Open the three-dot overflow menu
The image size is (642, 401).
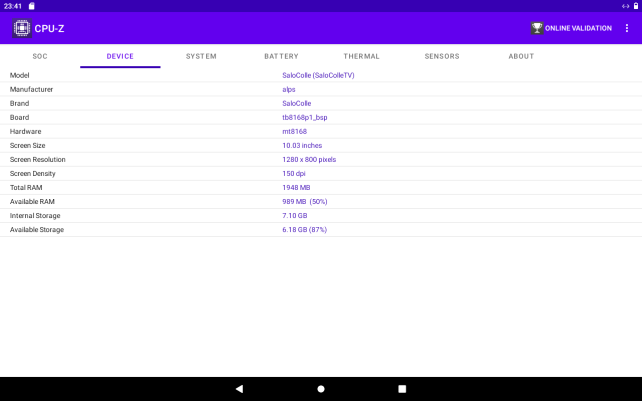click(627, 28)
